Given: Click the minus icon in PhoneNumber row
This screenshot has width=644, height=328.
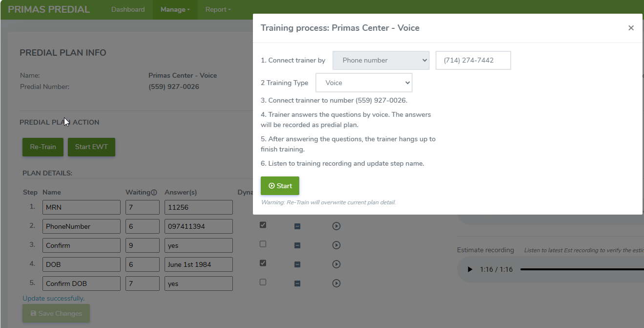Looking at the screenshot, I should 297,226.
